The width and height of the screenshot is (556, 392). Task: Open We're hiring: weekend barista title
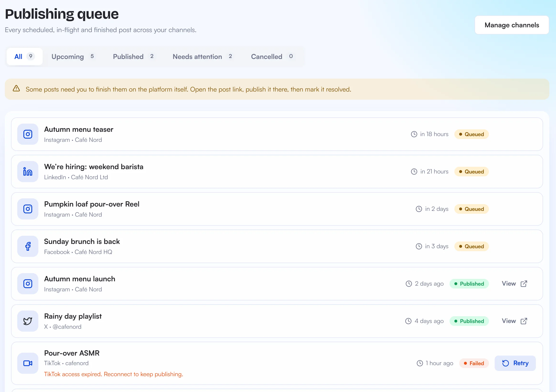coord(94,167)
